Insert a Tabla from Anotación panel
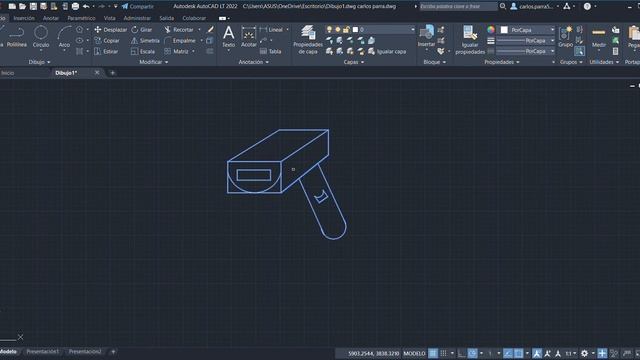The height and width of the screenshot is (360, 640). (271, 51)
